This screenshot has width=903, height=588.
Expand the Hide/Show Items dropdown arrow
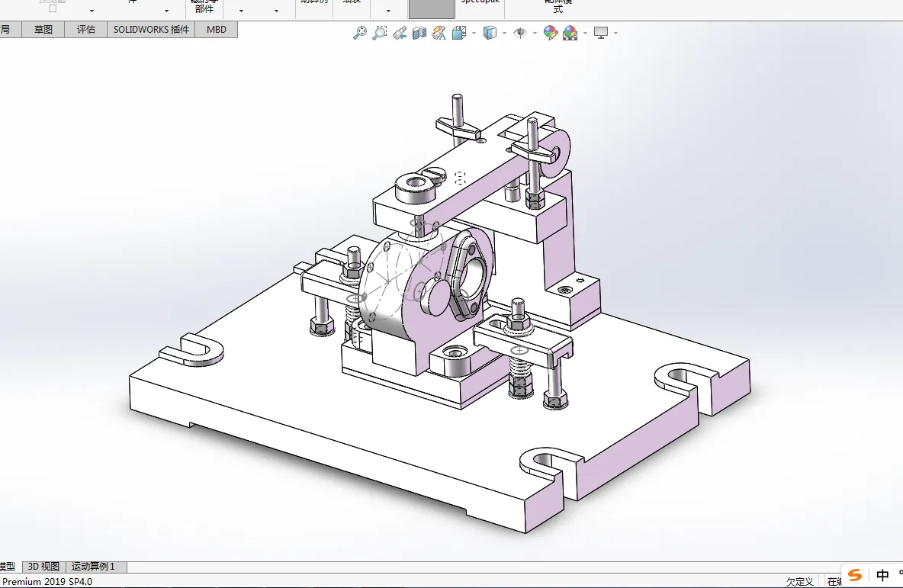click(535, 34)
